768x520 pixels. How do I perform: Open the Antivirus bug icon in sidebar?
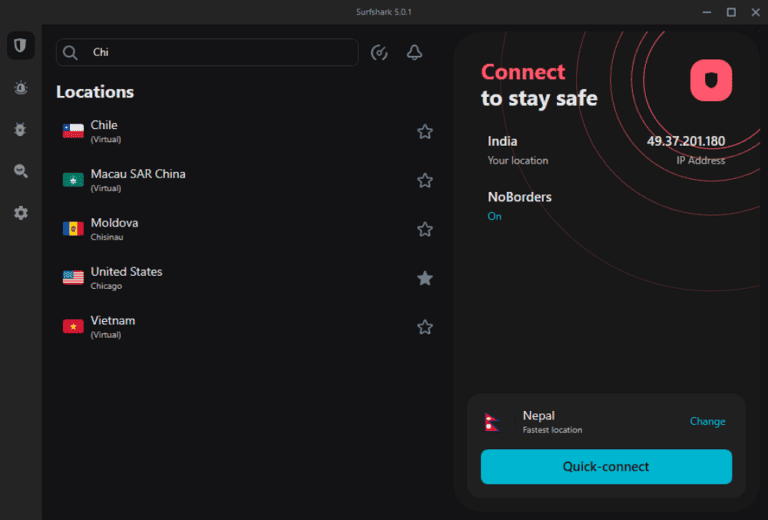click(x=20, y=130)
